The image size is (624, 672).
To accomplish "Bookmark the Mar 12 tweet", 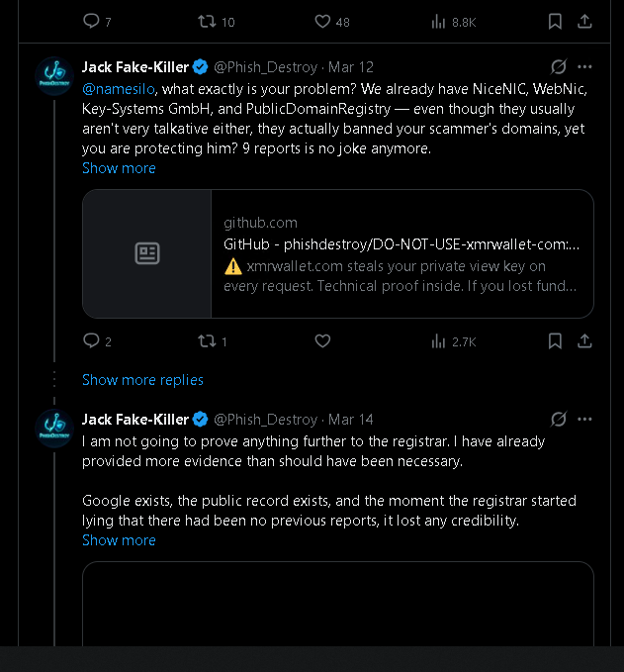I will [x=555, y=341].
